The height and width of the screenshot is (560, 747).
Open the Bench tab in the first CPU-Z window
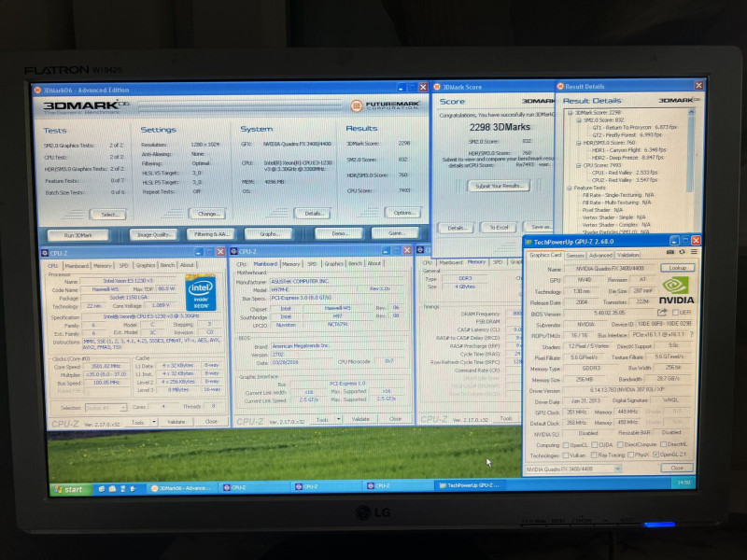pyautogui.click(x=167, y=265)
